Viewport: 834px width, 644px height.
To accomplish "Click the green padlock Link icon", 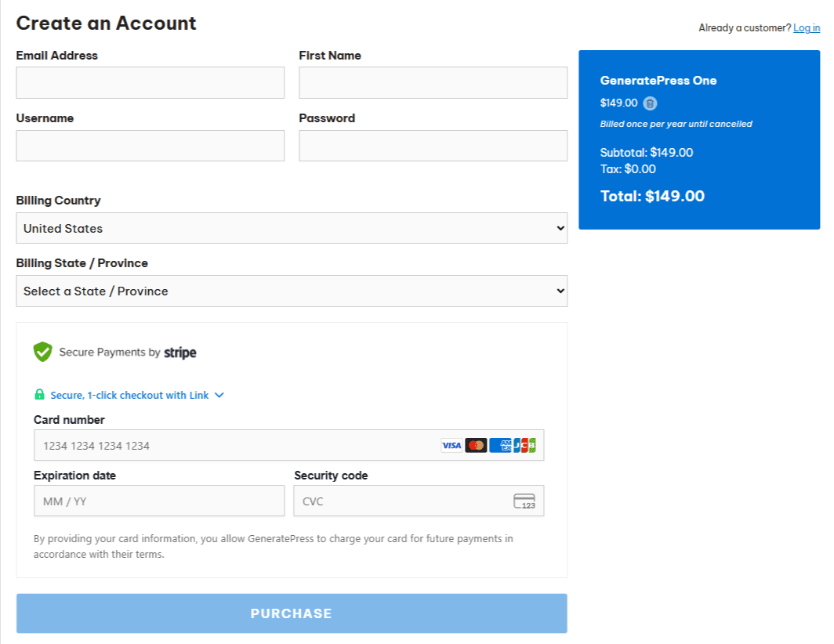I will tap(39, 395).
